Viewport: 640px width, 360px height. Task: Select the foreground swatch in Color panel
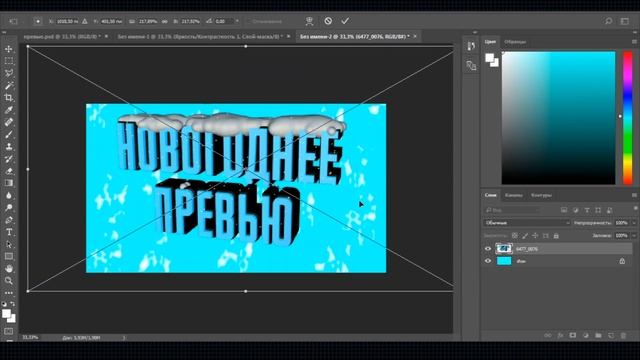[x=489, y=58]
